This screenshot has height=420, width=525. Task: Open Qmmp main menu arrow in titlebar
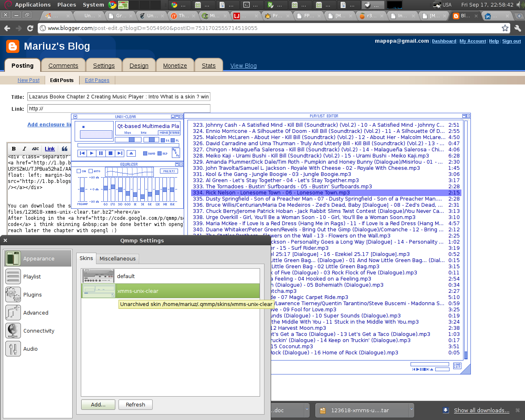[x=75, y=117]
